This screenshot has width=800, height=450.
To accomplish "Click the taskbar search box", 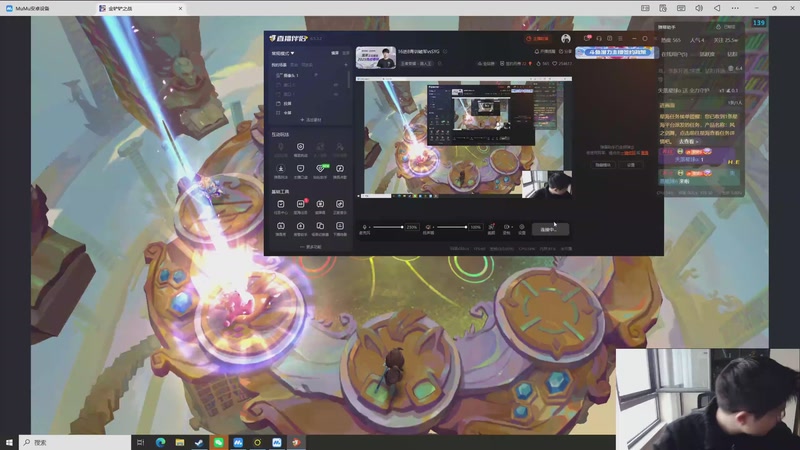I will point(74,442).
